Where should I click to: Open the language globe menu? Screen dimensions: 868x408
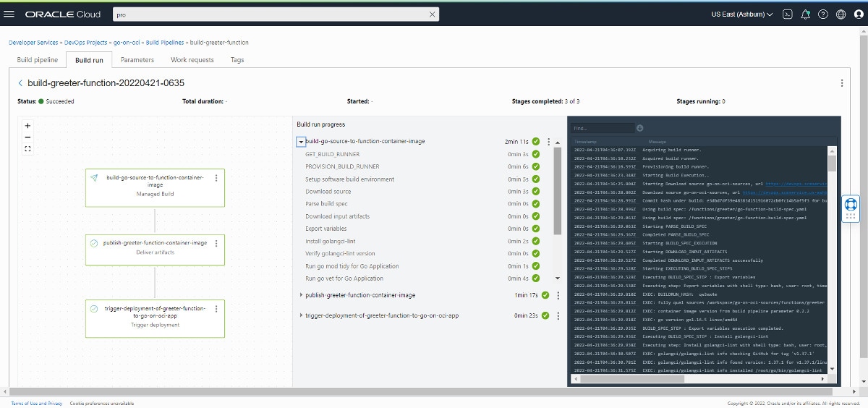(x=841, y=14)
